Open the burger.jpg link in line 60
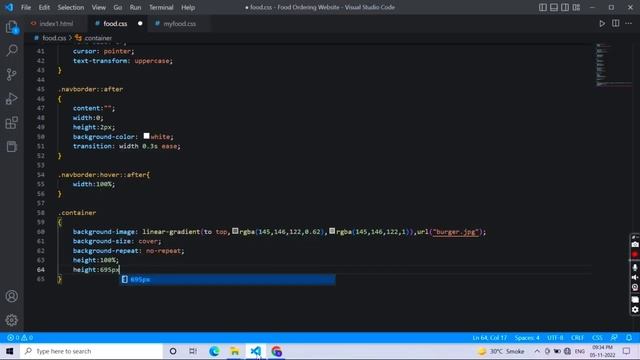The image size is (640, 360). point(455,231)
